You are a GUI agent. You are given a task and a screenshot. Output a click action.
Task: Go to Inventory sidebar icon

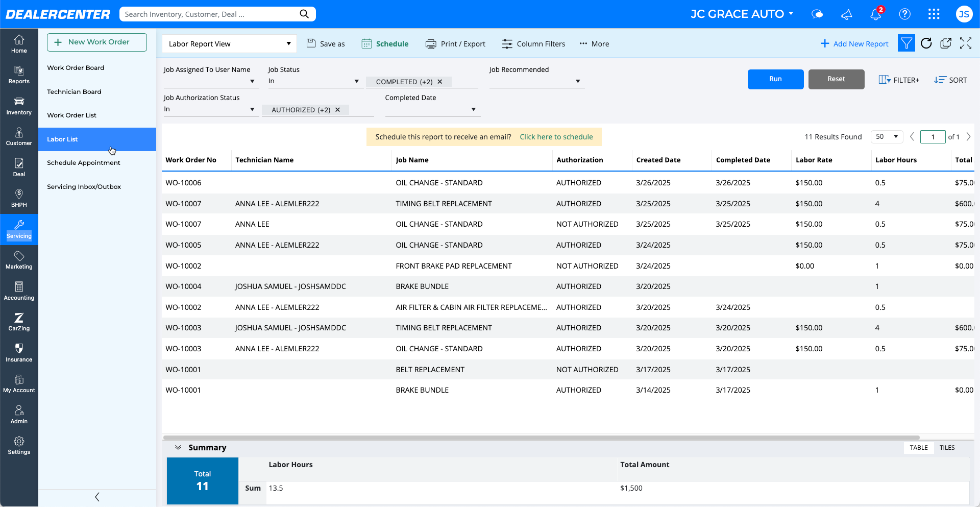click(x=19, y=106)
